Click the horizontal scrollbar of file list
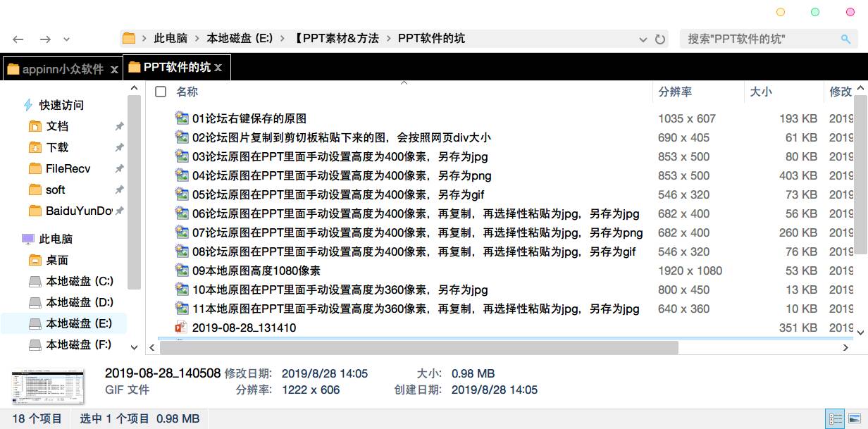 click(416, 347)
